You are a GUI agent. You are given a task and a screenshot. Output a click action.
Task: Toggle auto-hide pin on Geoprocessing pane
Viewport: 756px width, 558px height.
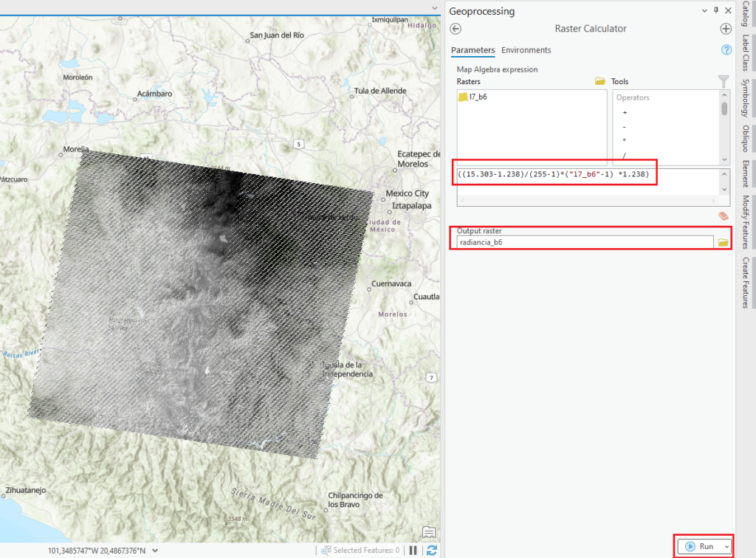pos(715,11)
